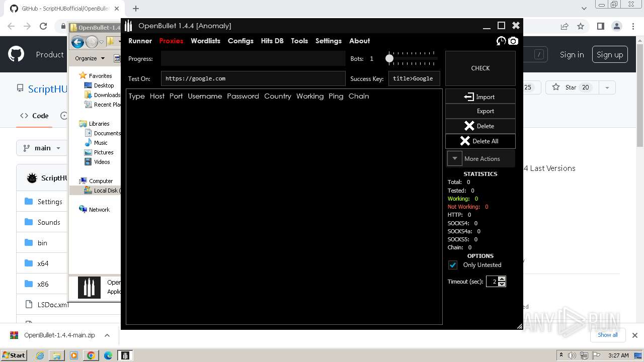The image size is (644, 362).
Task: Sort proxies by Country column
Action: click(278, 96)
